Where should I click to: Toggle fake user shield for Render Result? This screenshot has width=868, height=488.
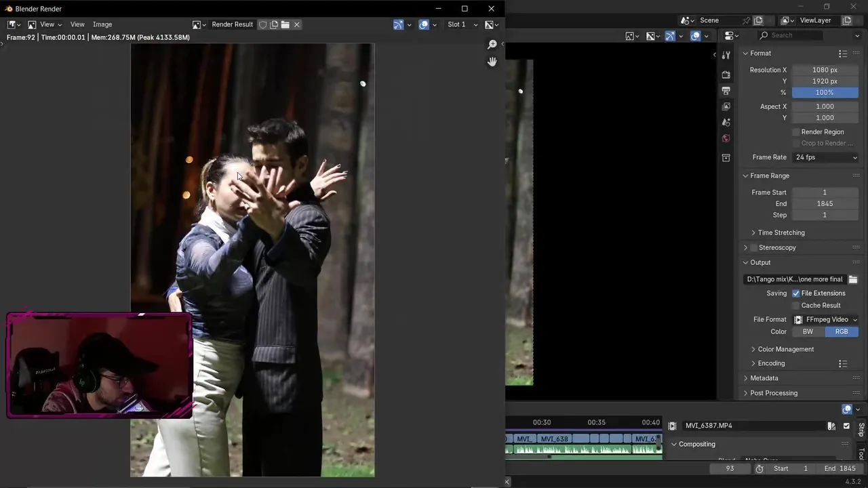[x=262, y=24]
